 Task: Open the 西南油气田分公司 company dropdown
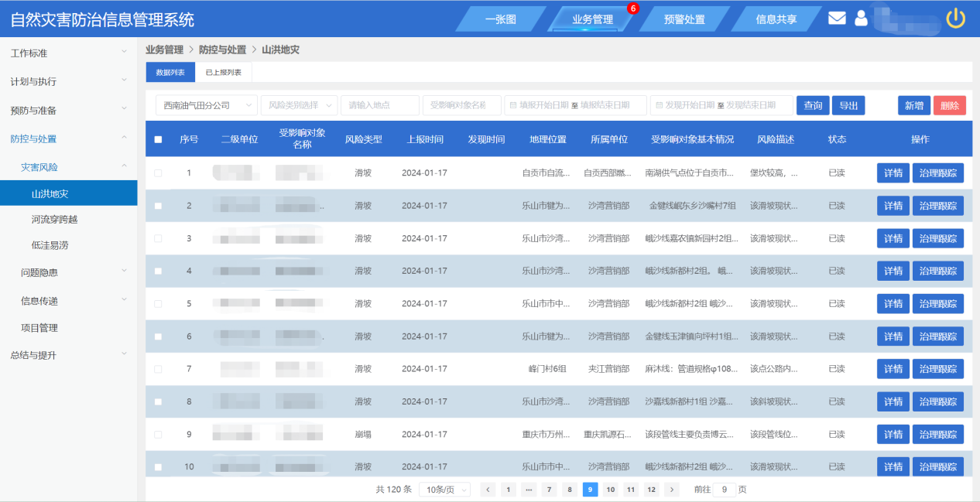point(207,105)
